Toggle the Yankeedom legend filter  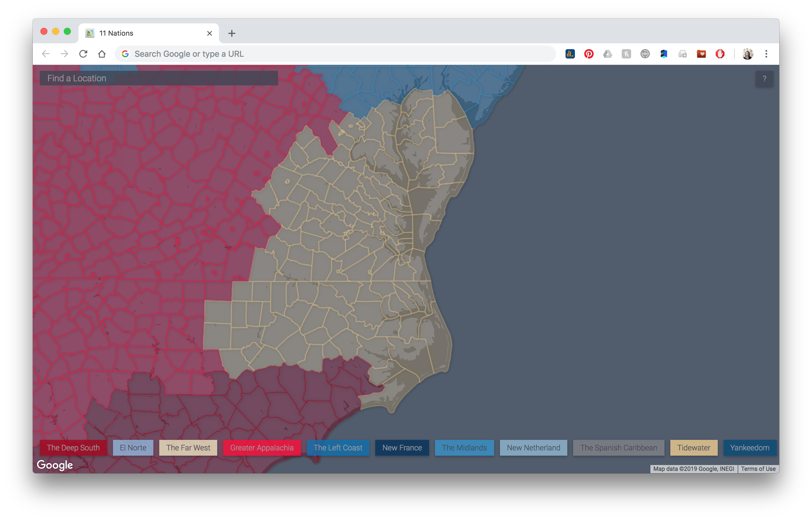pos(749,448)
